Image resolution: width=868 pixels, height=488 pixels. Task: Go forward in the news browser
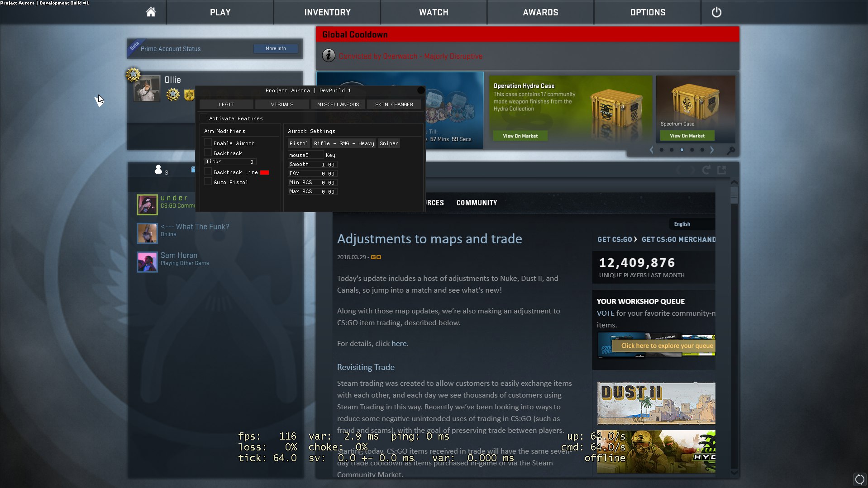(692, 170)
